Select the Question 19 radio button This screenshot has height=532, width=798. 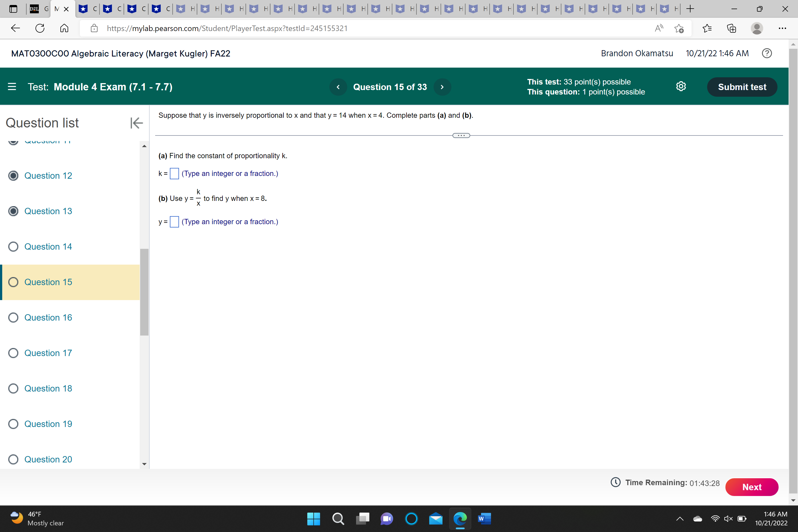pyautogui.click(x=13, y=424)
